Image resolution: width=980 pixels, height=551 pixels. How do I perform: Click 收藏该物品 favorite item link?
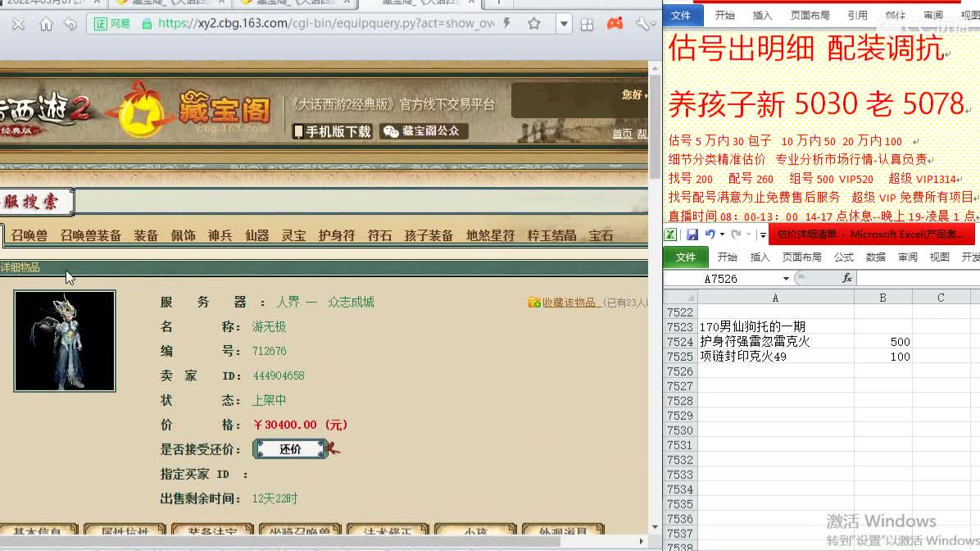point(568,303)
